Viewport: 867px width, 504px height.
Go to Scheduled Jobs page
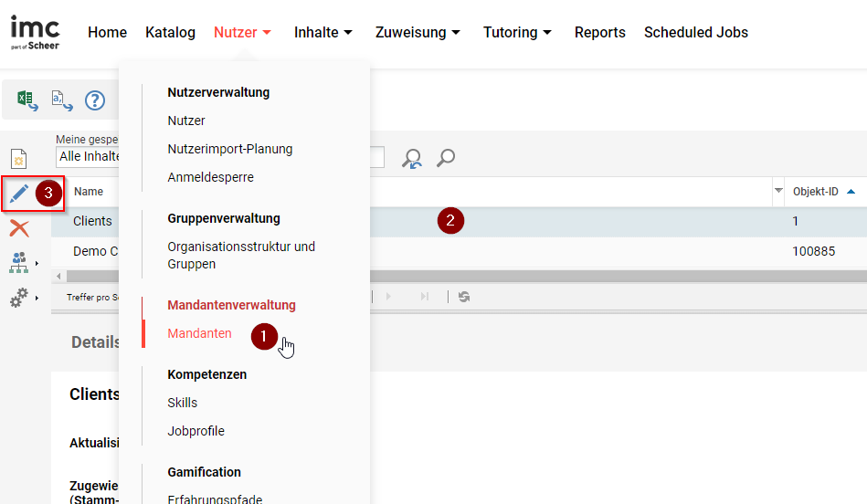695,33
